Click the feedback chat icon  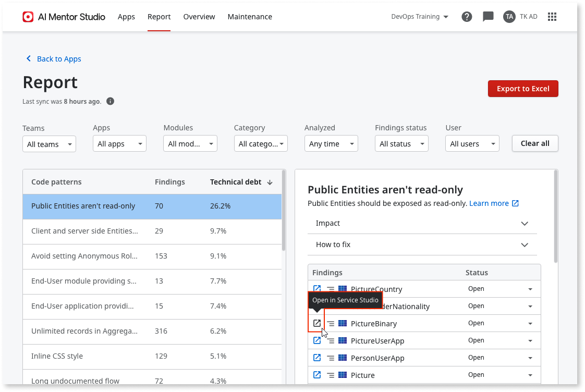488,16
